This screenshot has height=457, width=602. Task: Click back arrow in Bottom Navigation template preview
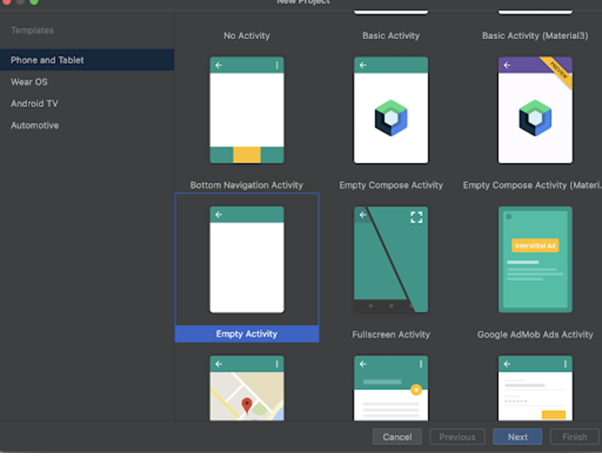tap(219, 65)
